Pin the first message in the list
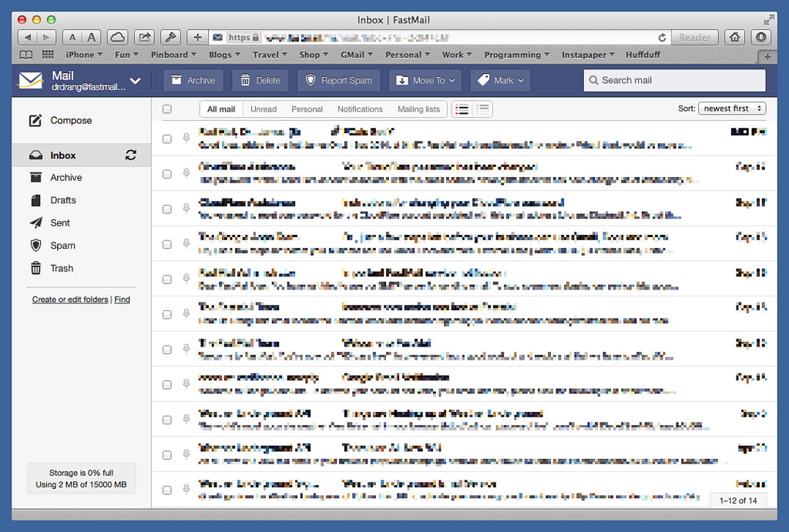Image resolution: width=789 pixels, height=532 pixels. [x=186, y=139]
